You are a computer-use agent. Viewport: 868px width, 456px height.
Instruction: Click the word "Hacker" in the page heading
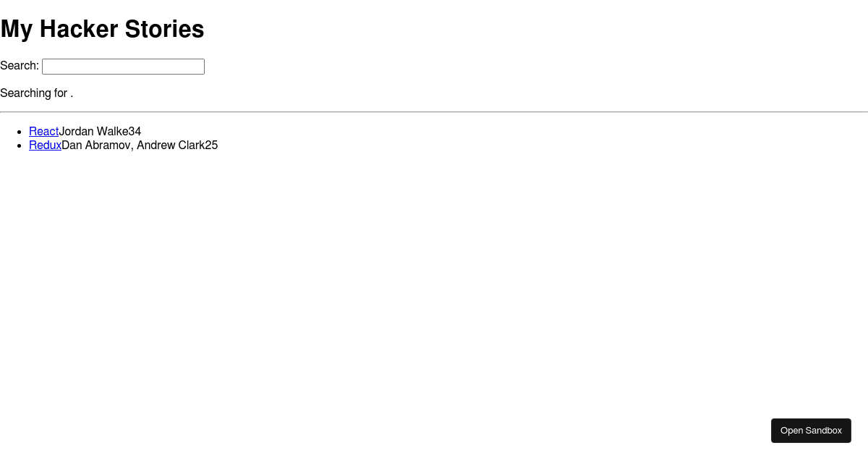(x=79, y=30)
